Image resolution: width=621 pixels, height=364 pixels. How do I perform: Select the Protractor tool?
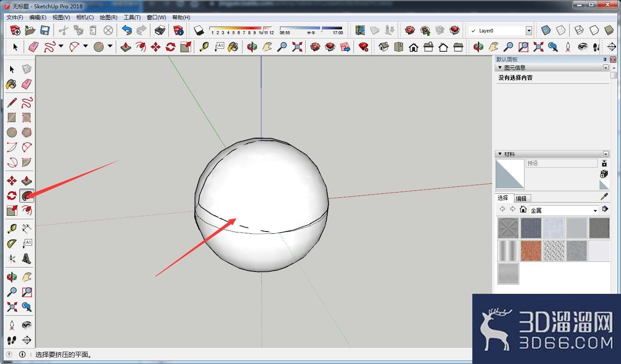12,243
